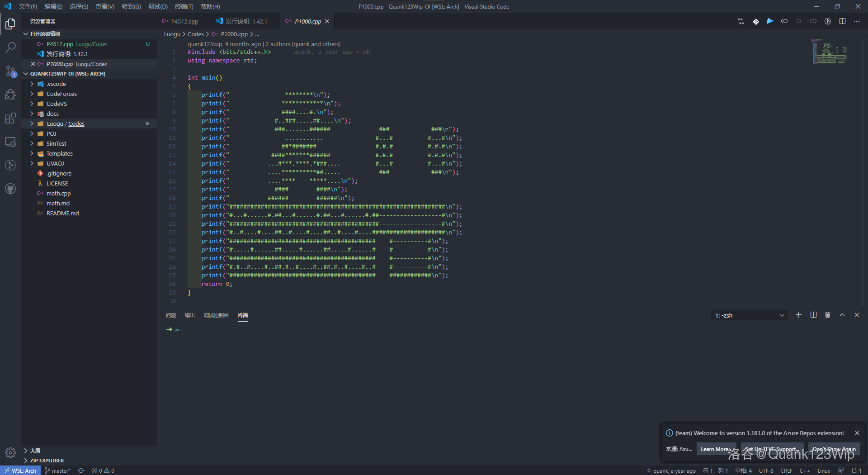The width and height of the screenshot is (868, 475).
Task: Dismiss the Azure Repos notification via Don't Show Again
Action: coord(834,449)
